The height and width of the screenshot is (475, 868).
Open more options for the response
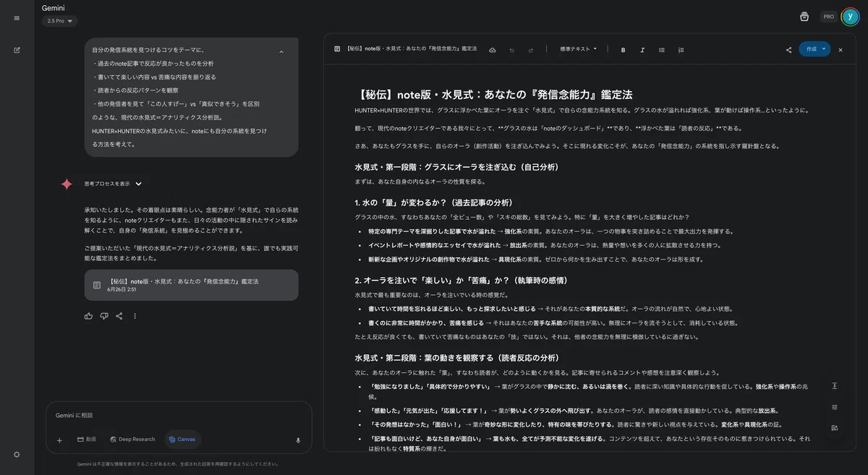click(135, 316)
